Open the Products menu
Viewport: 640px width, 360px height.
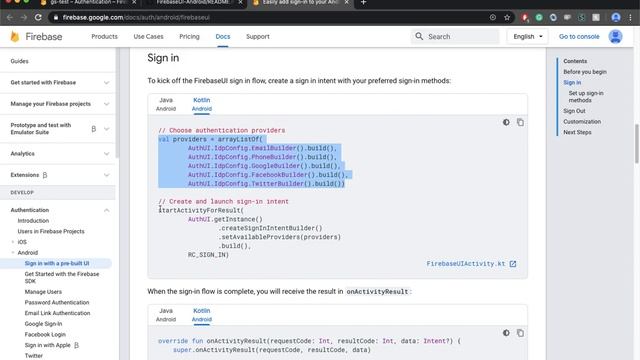pos(104,36)
